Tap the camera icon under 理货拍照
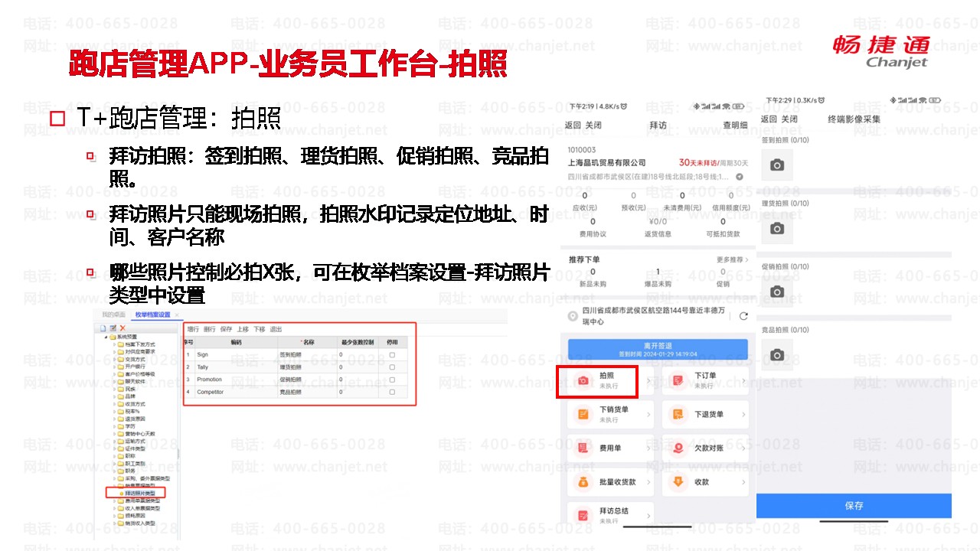 [x=776, y=229]
